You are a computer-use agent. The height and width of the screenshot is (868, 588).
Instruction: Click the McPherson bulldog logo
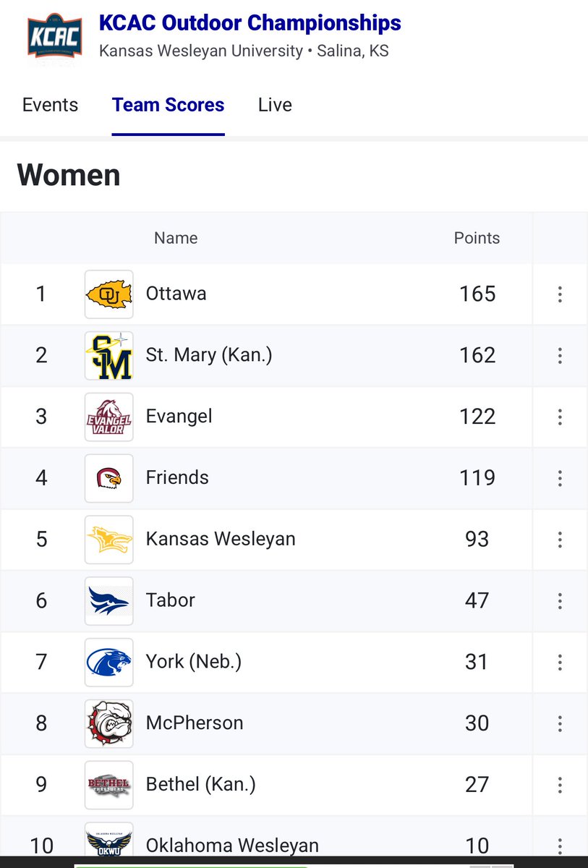point(108,723)
